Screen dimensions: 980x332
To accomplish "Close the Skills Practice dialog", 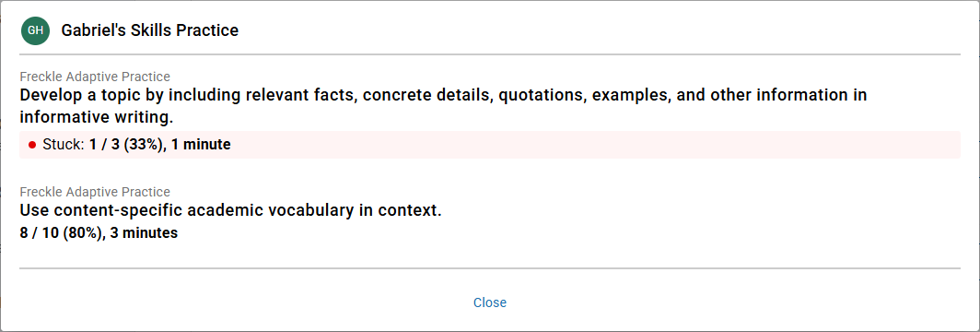I will 490,302.
